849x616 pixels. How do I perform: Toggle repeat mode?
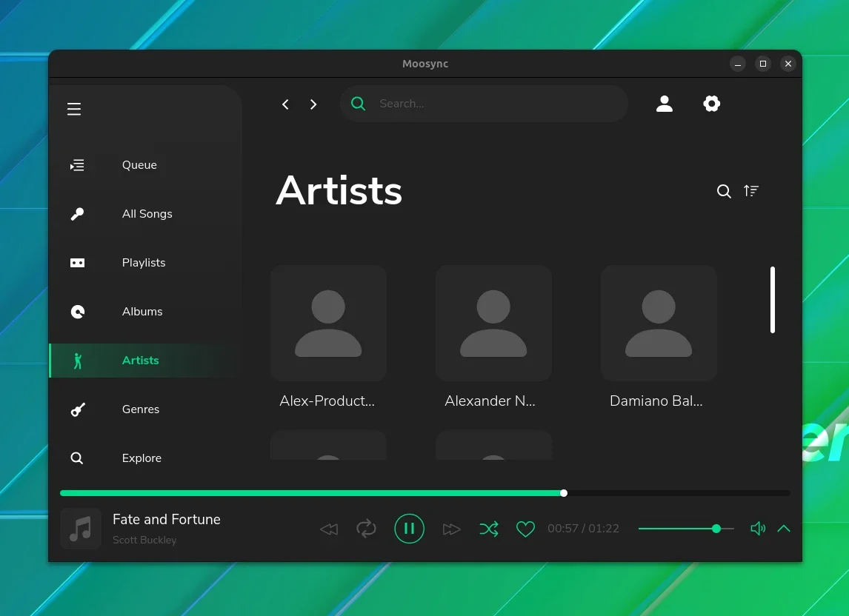pos(366,529)
